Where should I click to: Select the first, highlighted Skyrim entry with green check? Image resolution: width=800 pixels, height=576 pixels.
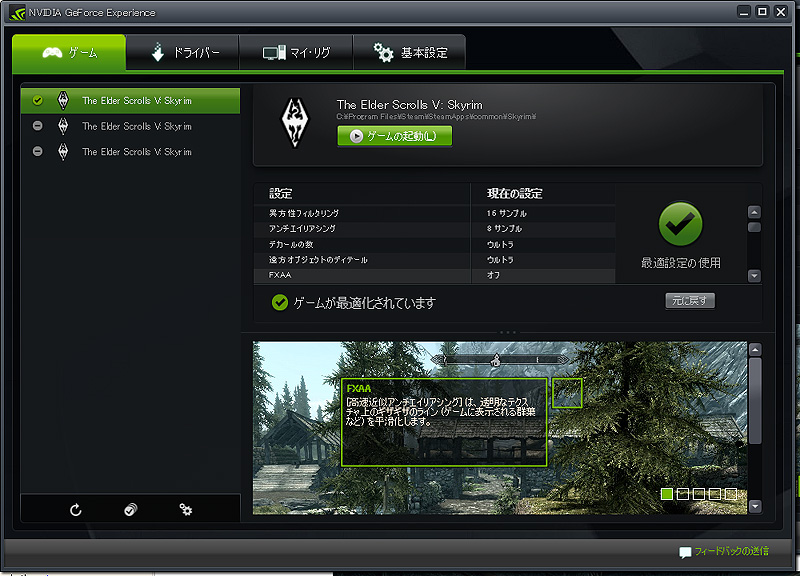click(130, 101)
